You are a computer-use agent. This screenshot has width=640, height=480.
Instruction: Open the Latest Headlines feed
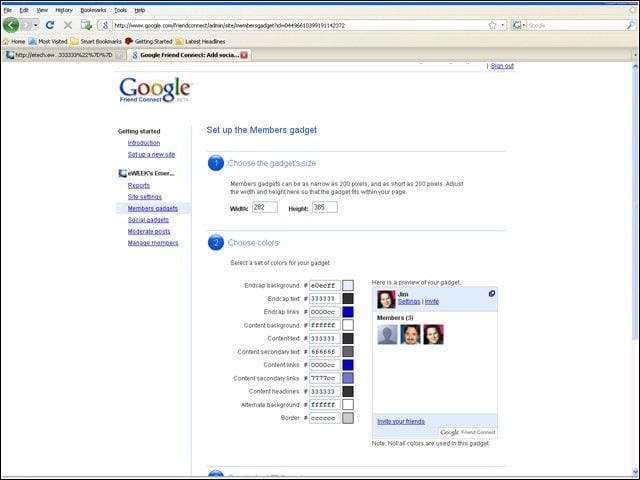tap(200, 41)
